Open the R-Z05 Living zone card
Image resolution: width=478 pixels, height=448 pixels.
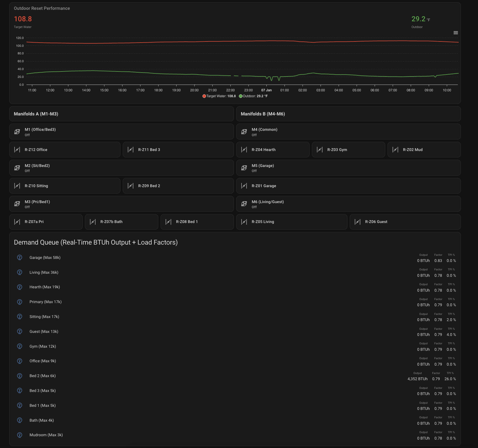[292, 222]
